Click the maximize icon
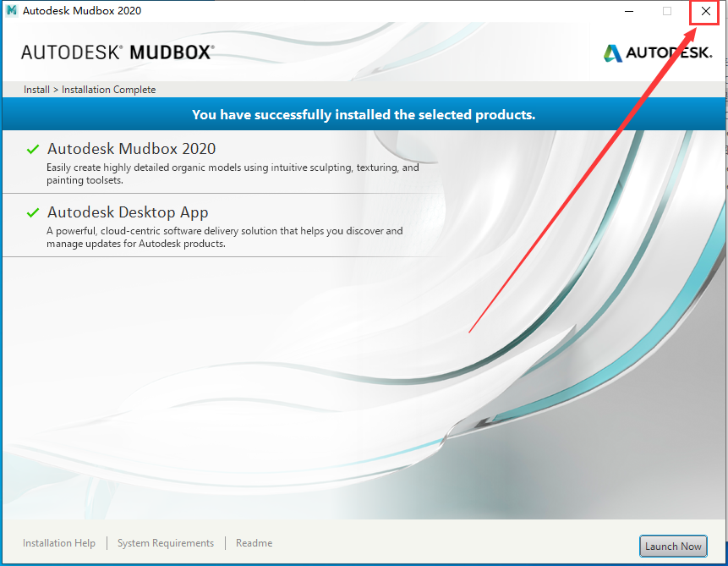The height and width of the screenshot is (566, 728). click(666, 12)
